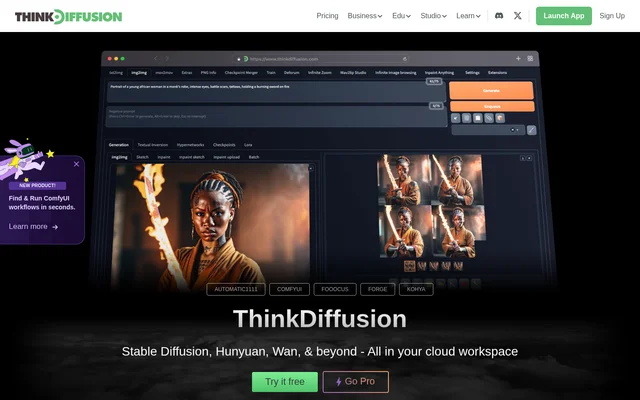Click the lightning bolt on Go Pro
Image resolution: width=640 pixels, height=400 pixels.
338,382
